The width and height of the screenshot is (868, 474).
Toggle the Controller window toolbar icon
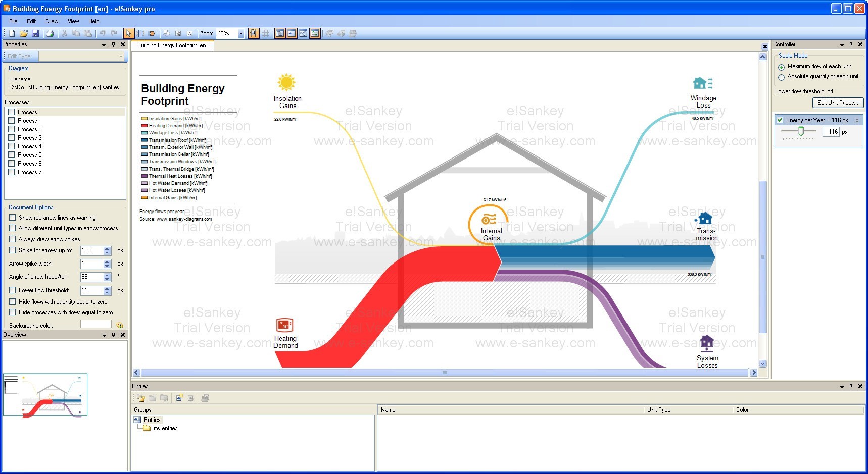315,33
